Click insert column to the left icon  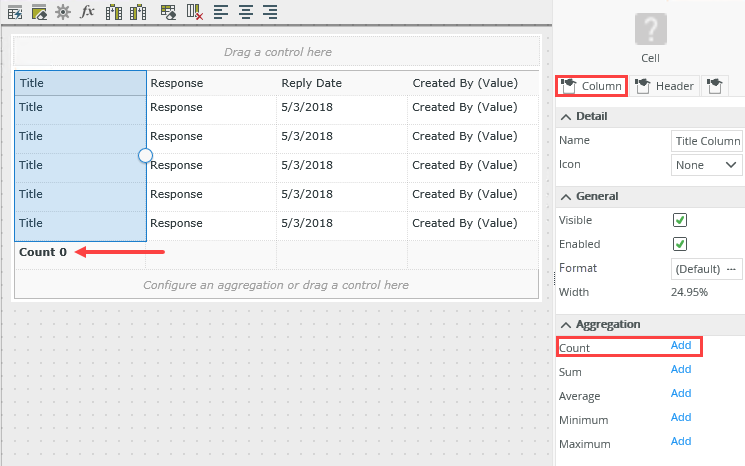pos(114,12)
